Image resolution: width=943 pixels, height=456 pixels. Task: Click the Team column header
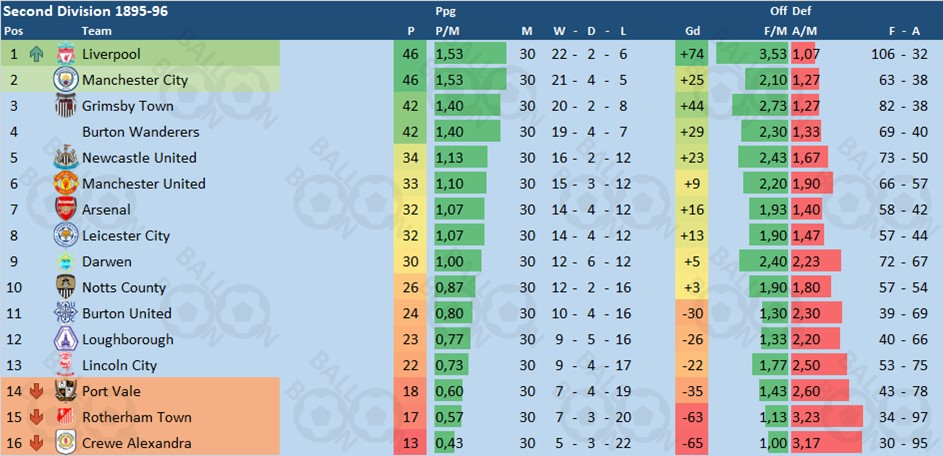pos(97,31)
